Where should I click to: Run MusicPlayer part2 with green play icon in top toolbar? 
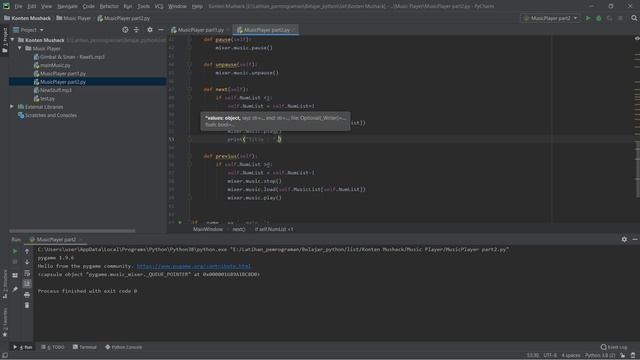pyautogui.click(x=588, y=18)
